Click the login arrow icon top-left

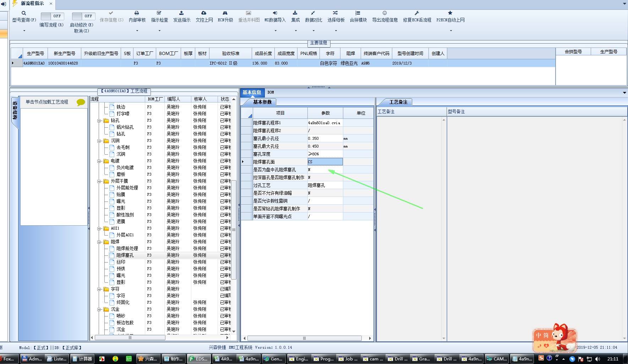(x=3, y=4)
